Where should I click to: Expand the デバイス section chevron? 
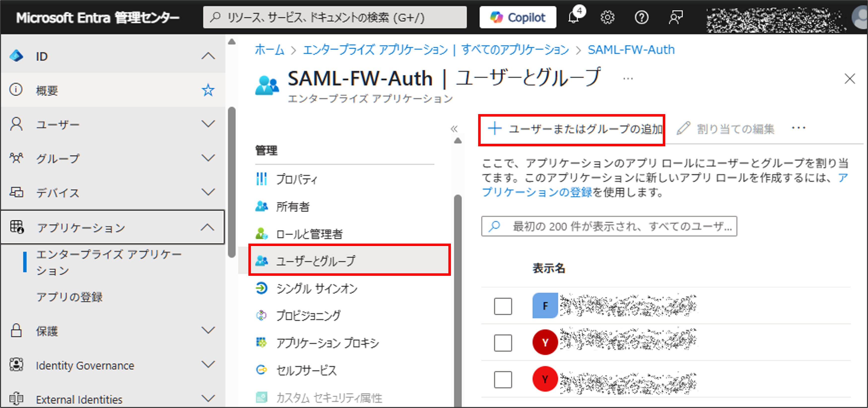208,192
